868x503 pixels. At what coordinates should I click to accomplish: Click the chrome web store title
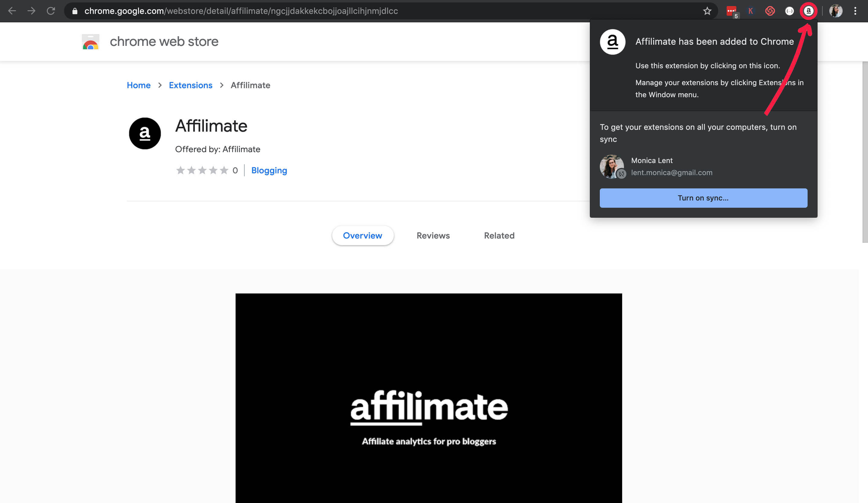point(164,42)
